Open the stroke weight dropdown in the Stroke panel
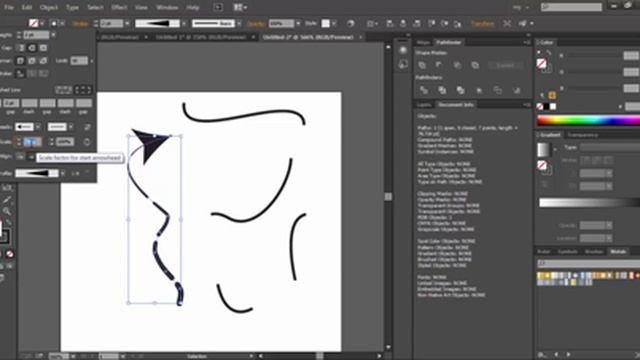Screen dimensions: 640x360 coord(53,35)
